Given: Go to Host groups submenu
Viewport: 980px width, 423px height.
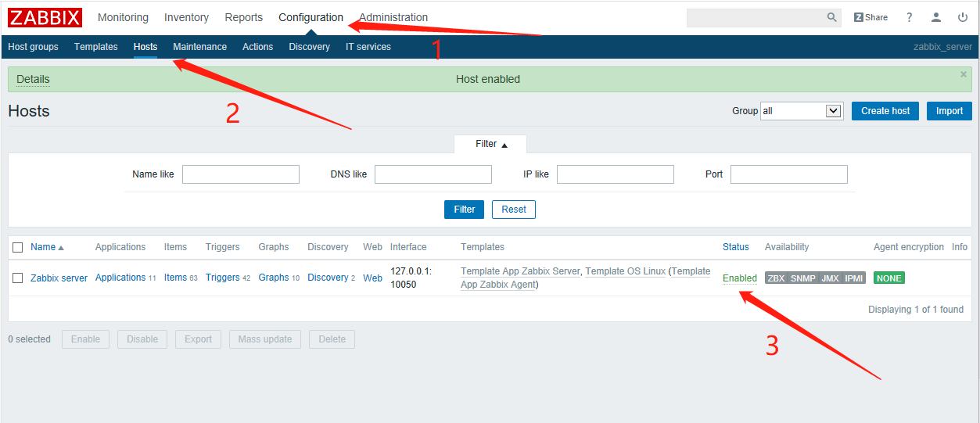Looking at the screenshot, I should click(33, 47).
